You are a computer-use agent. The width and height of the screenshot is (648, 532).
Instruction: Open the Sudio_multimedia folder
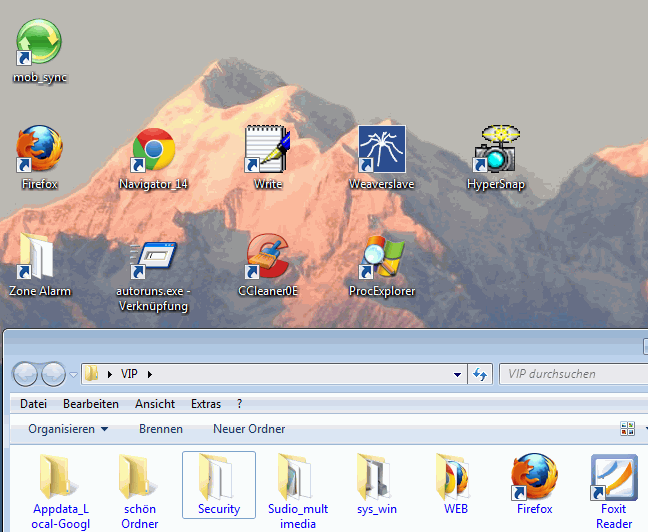pyautogui.click(x=298, y=491)
